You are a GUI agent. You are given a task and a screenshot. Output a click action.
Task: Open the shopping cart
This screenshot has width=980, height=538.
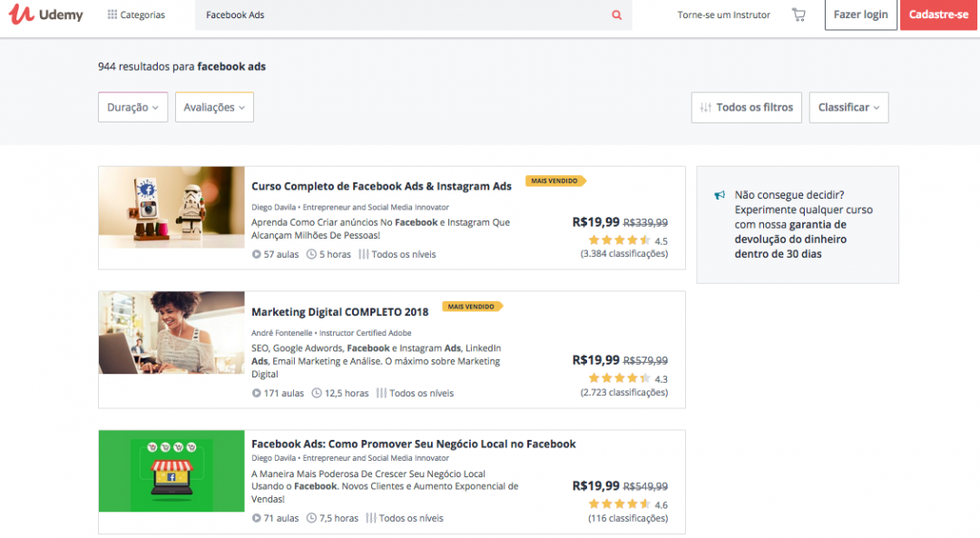coord(799,15)
